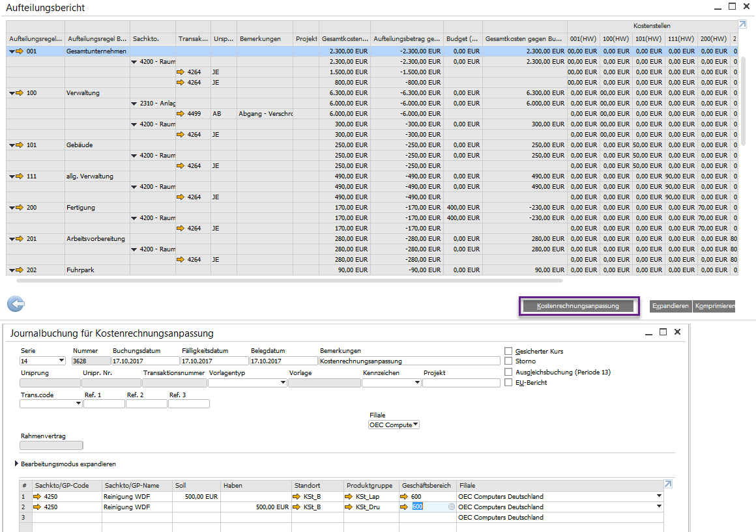Open link arrow for Geschäftsbereich 600 row 1

pos(405,496)
